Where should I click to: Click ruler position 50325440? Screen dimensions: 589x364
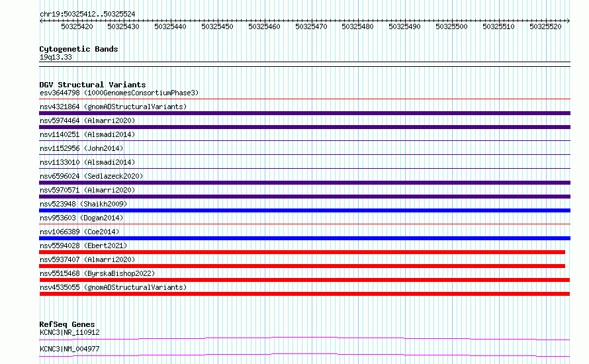(x=170, y=26)
